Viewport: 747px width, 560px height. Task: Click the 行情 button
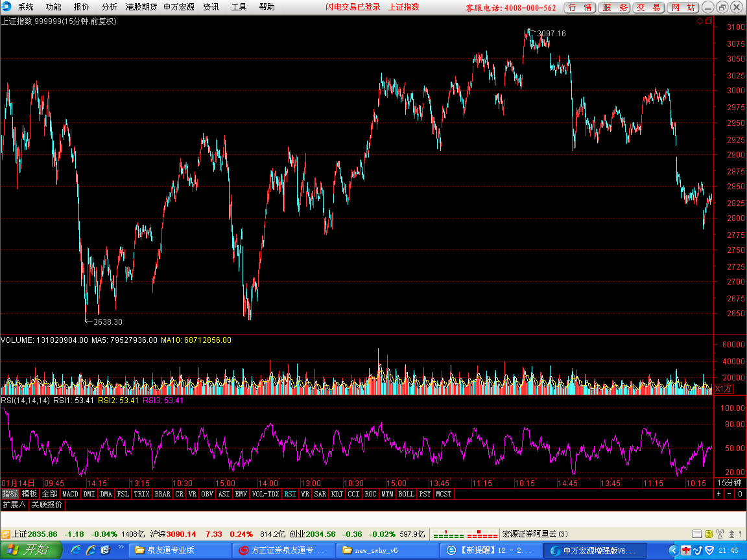point(580,8)
